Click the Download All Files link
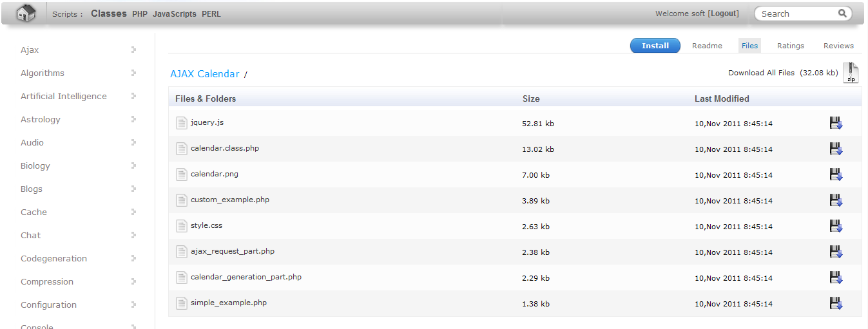The width and height of the screenshot is (868, 329). (x=761, y=73)
